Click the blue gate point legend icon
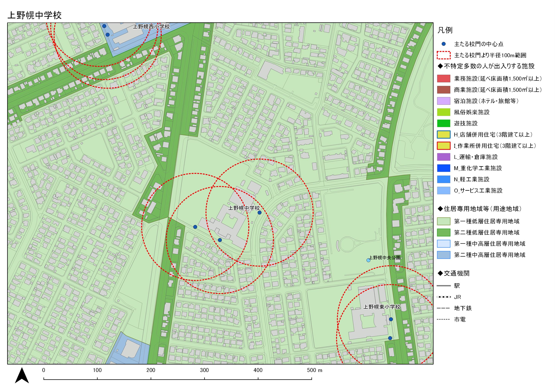This screenshot has width=555, height=392. [443, 44]
